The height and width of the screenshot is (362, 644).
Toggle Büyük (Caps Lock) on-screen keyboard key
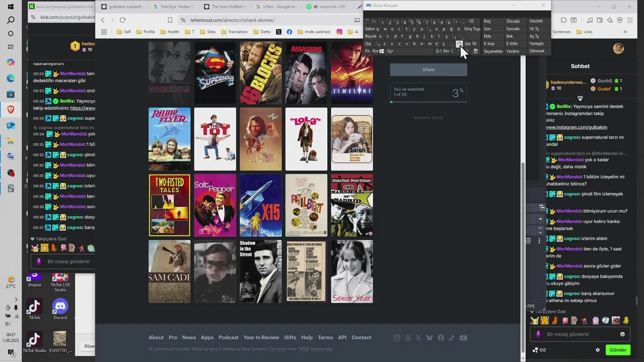click(371, 36)
